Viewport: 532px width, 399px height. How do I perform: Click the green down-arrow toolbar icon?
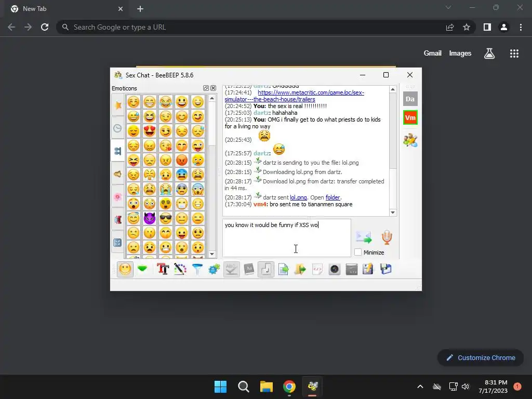pyautogui.click(x=142, y=270)
